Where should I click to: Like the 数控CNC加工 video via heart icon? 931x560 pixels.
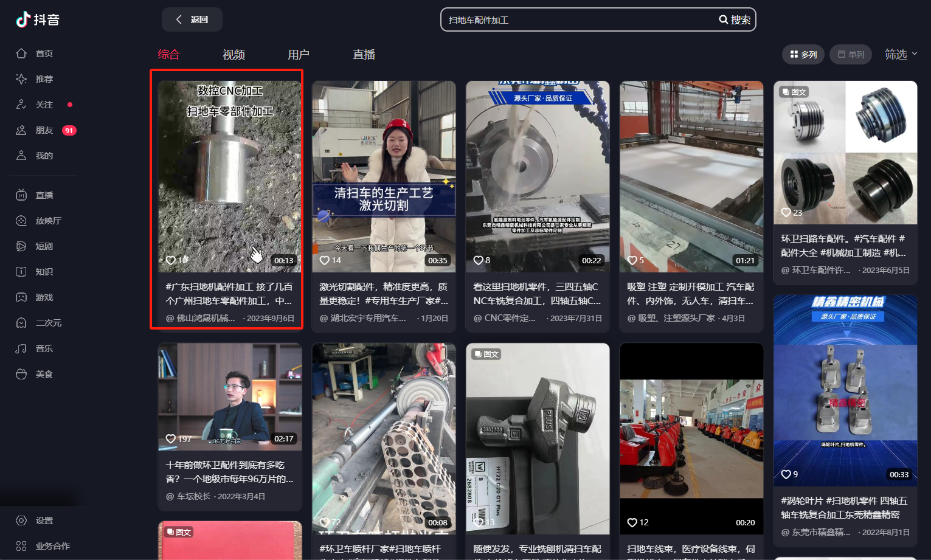click(x=171, y=260)
